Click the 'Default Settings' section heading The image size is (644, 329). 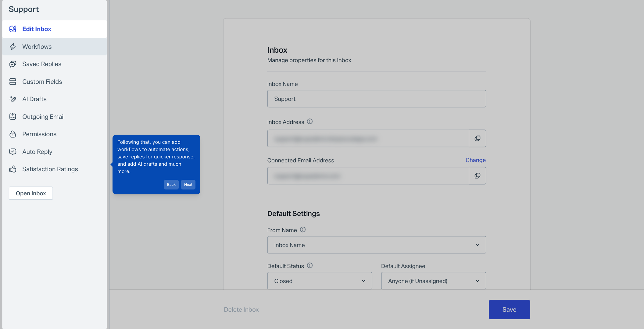click(293, 214)
